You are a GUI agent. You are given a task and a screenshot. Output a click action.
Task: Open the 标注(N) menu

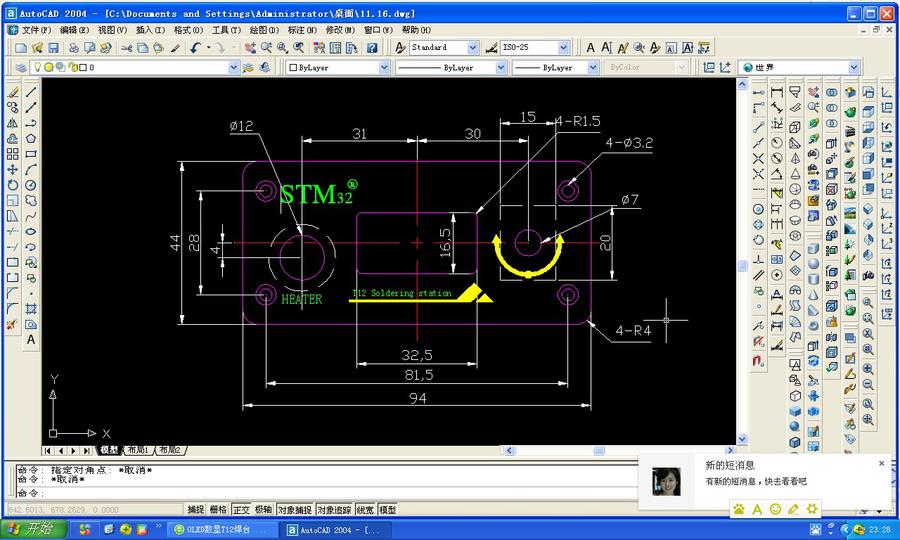click(302, 30)
